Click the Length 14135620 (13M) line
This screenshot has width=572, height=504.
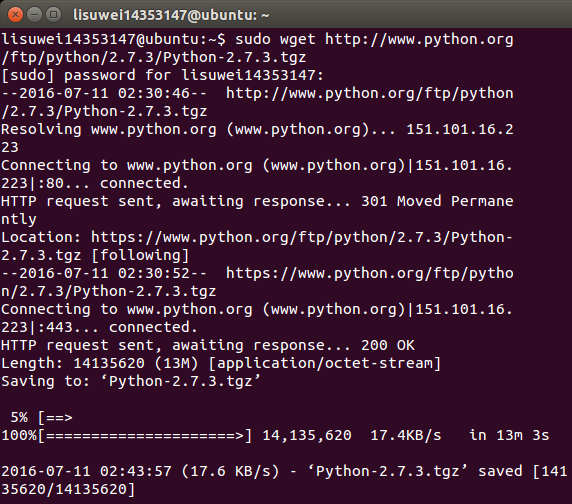coord(221,363)
